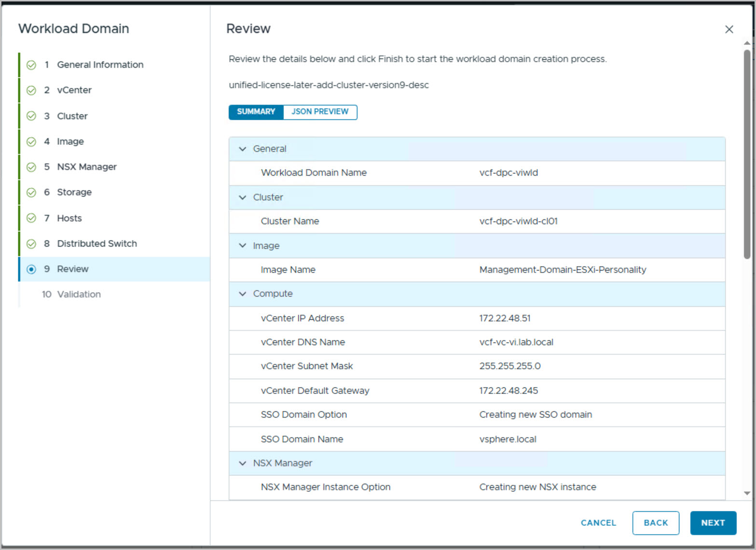This screenshot has height=550, width=756.
Task: Click the 'NSX Manager Instance Option' label
Action: (326, 487)
